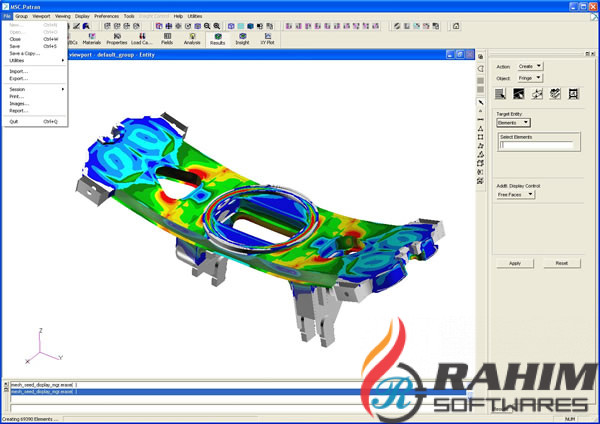Click the Target Entities icon in Results panel
Viewport: 600px width, 424px height.
click(x=518, y=94)
